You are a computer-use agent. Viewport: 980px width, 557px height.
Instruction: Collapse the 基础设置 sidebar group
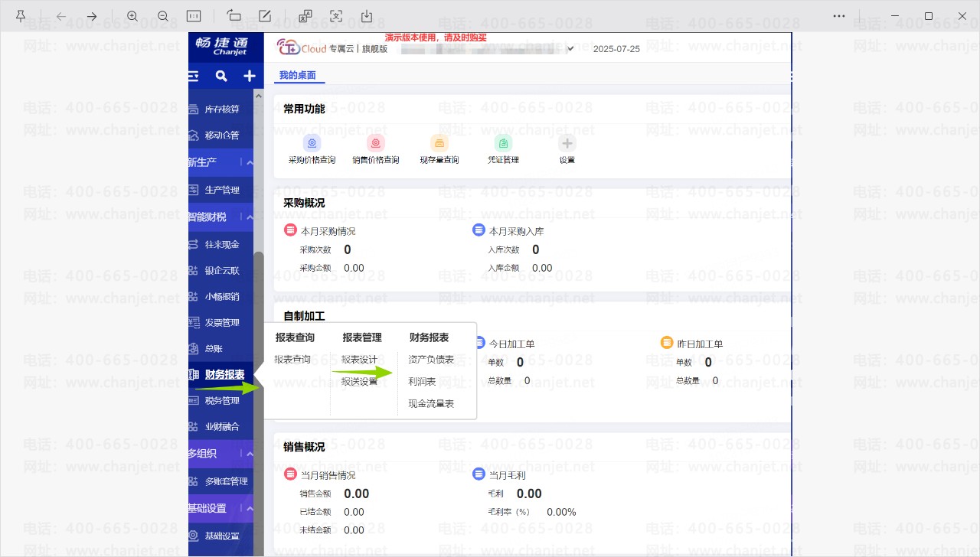tap(250, 509)
